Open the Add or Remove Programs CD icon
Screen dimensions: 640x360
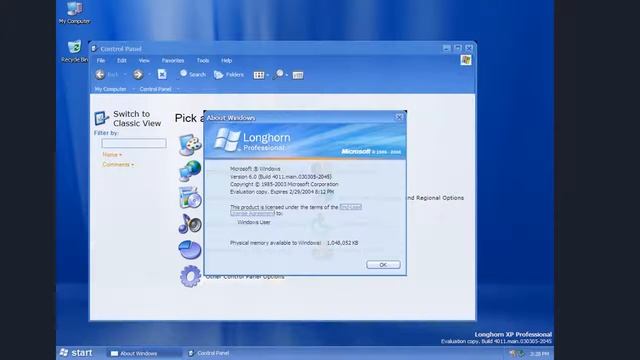(x=190, y=197)
